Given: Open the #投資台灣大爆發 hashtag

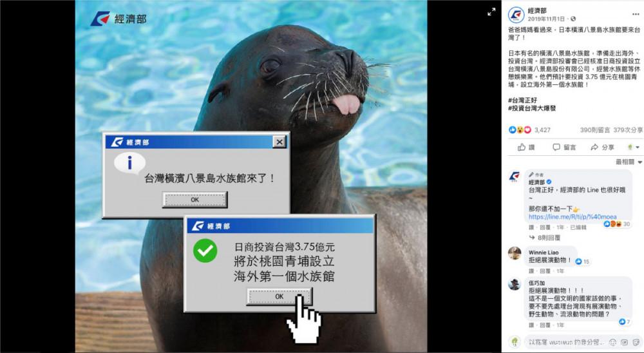Looking at the screenshot, I should pos(532,108).
